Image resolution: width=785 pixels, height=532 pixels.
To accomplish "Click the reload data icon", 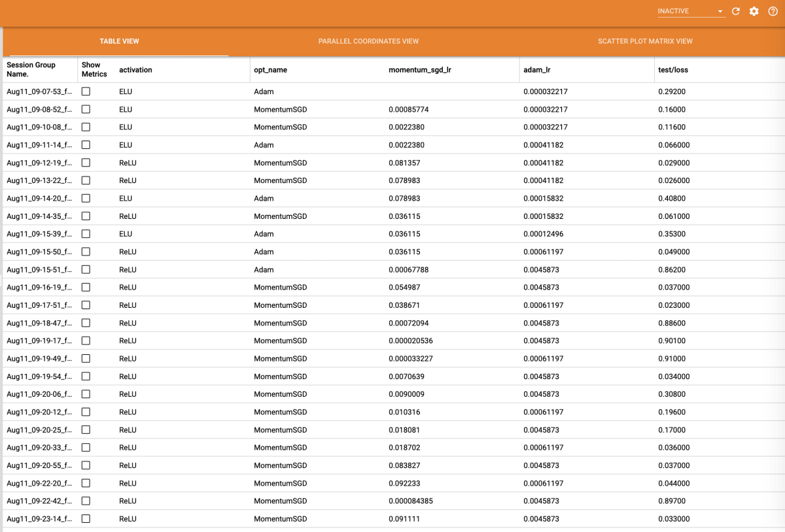I will point(736,12).
